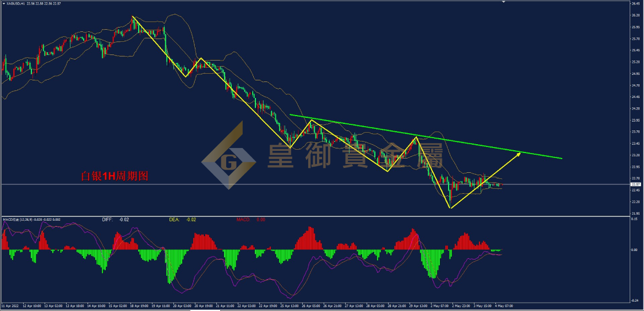Click the chart shift triangle marker at top
Viewport: 644px width, 311px height.
(x=504, y=2)
